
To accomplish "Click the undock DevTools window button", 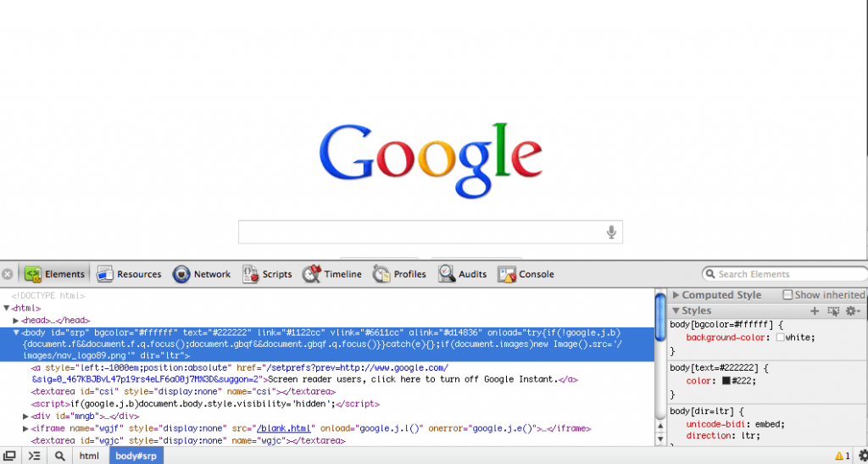I will pyautogui.click(x=10, y=456).
